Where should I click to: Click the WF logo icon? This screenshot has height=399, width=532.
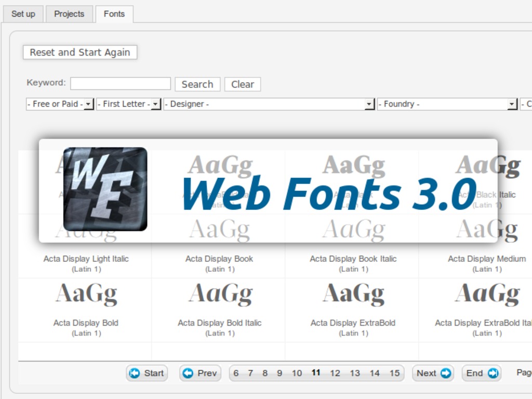click(x=105, y=189)
